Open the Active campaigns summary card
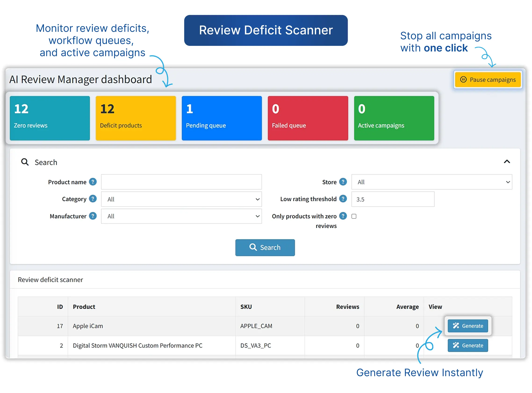This screenshot has height=393, width=532. pyautogui.click(x=394, y=118)
